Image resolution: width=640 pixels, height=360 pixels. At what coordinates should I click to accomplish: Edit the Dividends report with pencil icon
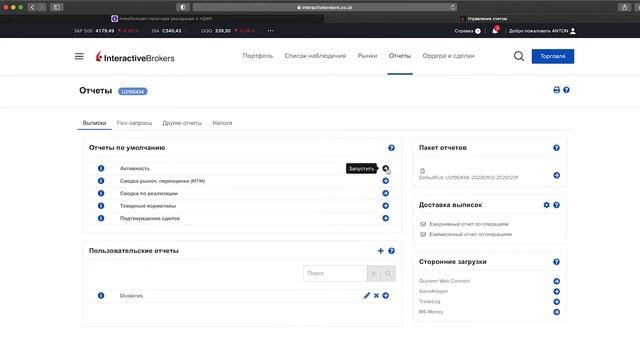pyautogui.click(x=367, y=296)
